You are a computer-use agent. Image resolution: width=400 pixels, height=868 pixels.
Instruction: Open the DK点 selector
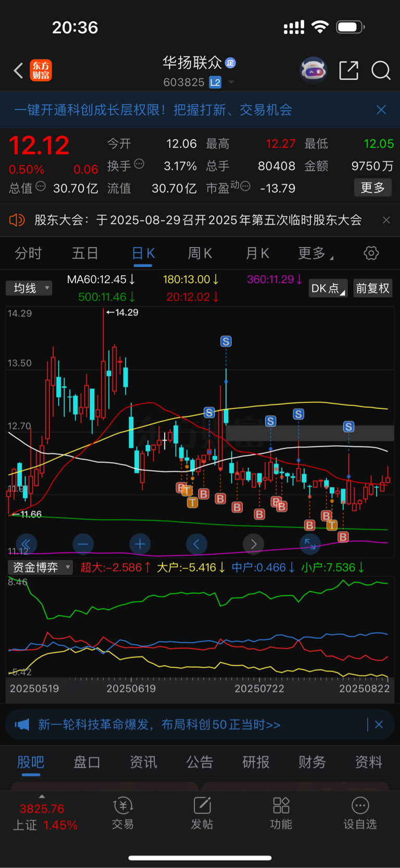tap(328, 288)
